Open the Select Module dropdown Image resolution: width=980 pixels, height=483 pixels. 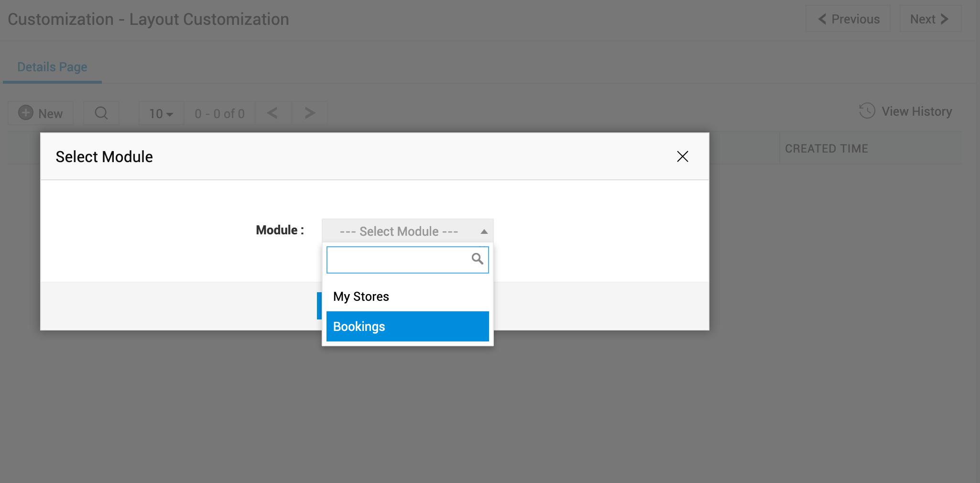pos(407,231)
